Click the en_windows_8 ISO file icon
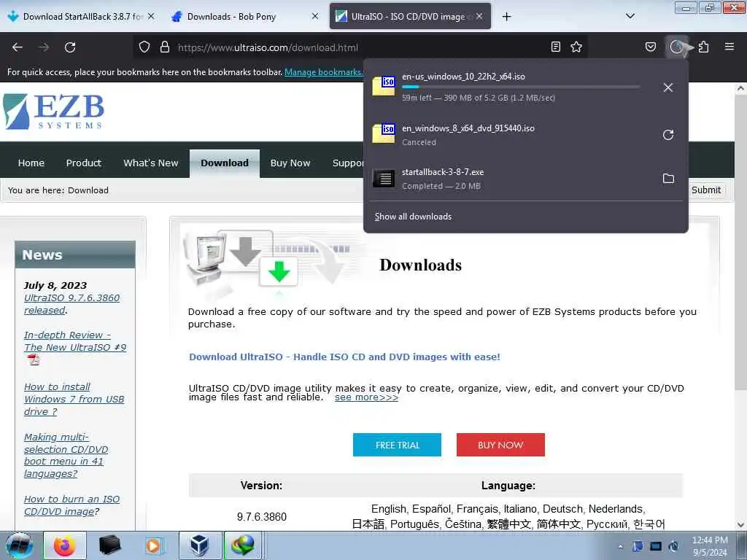 click(384, 133)
